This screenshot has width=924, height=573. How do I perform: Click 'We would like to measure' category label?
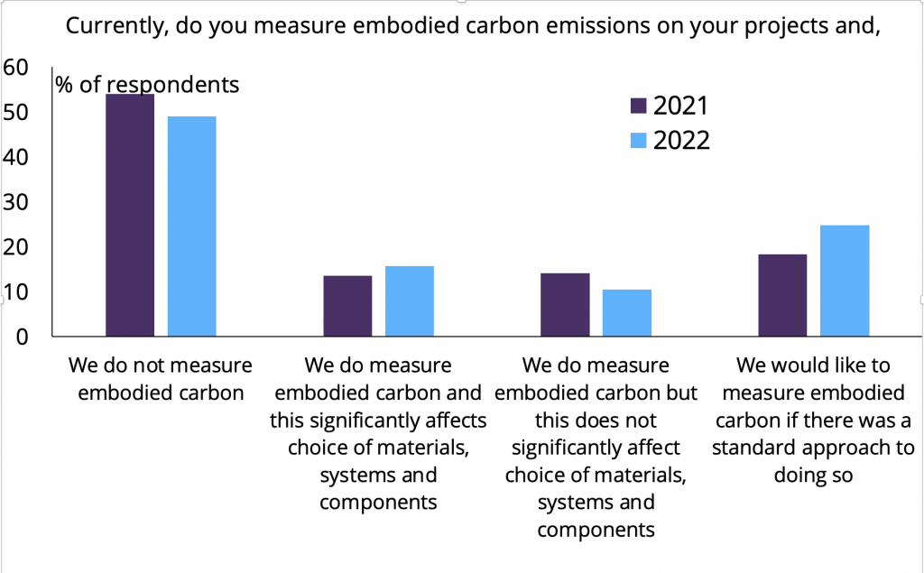pos(813,420)
